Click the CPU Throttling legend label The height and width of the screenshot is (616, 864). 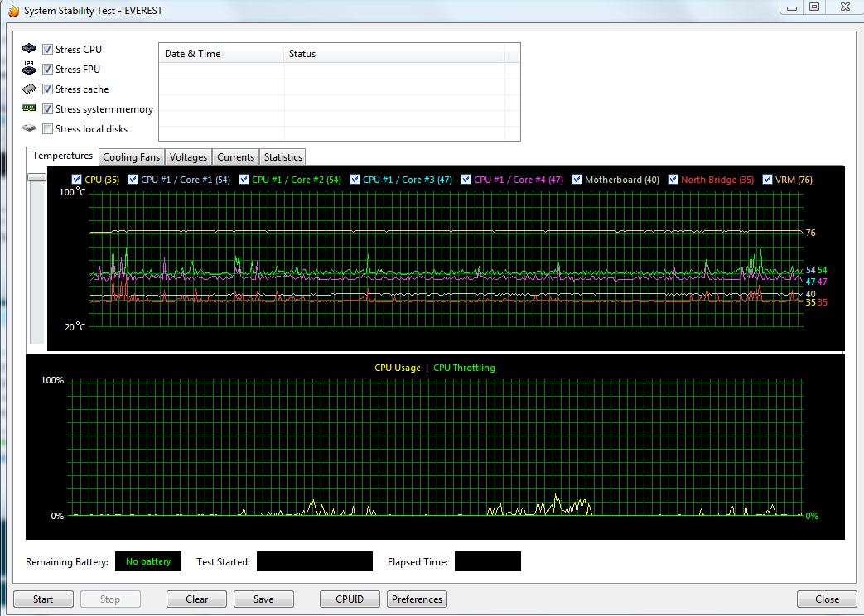[464, 368]
